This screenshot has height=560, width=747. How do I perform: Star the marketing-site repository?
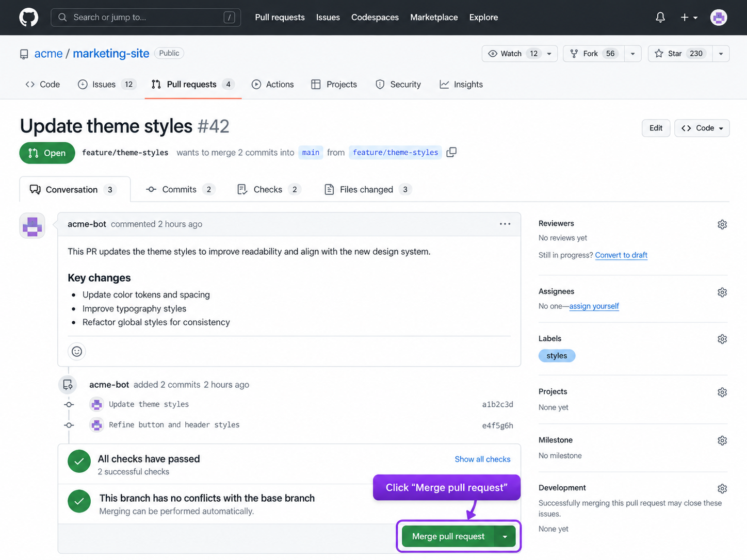click(680, 54)
